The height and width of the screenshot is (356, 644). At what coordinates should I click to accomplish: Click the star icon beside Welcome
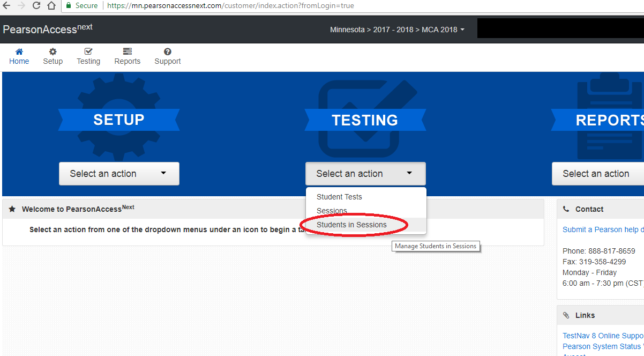coord(12,209)
